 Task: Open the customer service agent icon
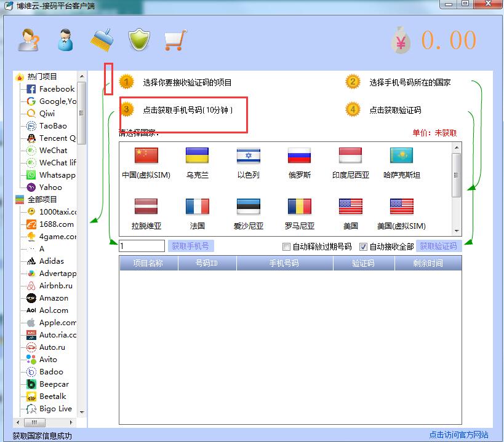coord(65,41)
